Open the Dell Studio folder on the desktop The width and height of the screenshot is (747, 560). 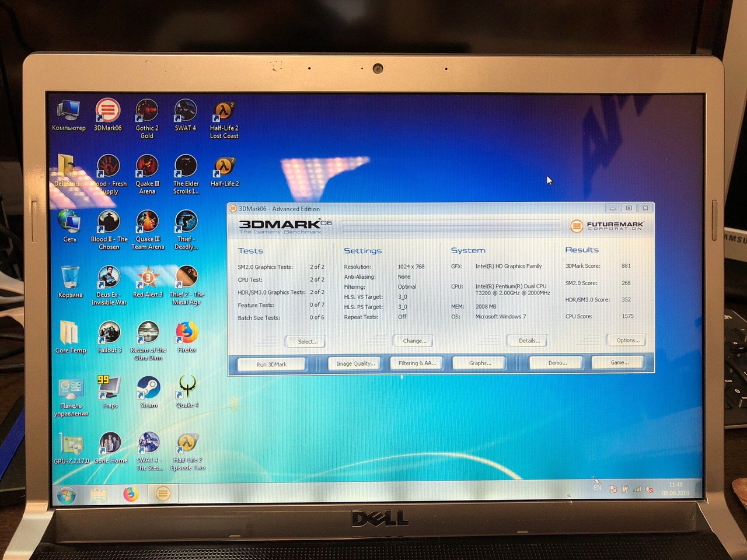pos(69,170)
